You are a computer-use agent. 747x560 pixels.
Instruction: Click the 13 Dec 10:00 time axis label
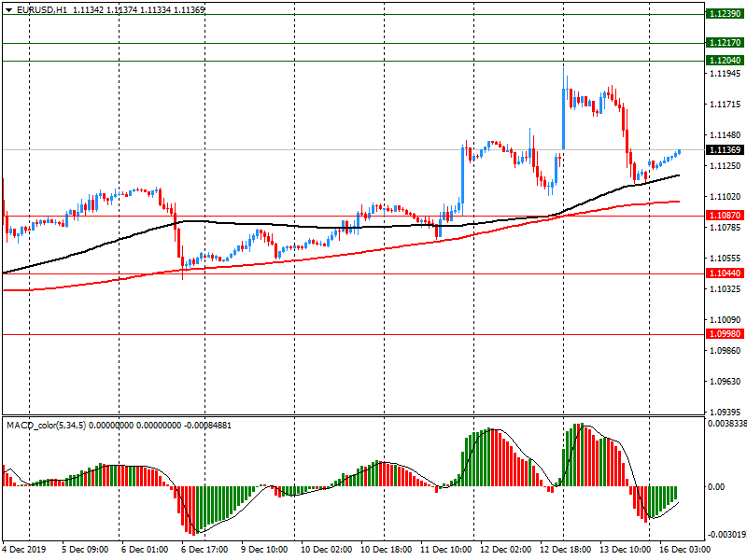[625, 550]
